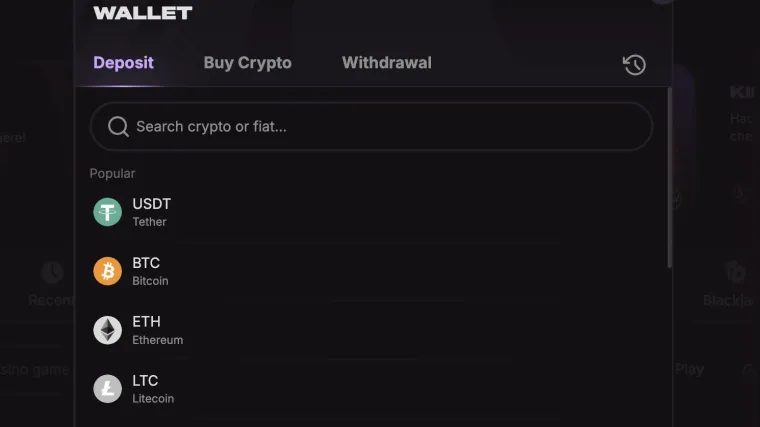Open the Buy Crypto tab
Image resolution: width=760 pixels, height=427 pixels.
coord(247,63)
